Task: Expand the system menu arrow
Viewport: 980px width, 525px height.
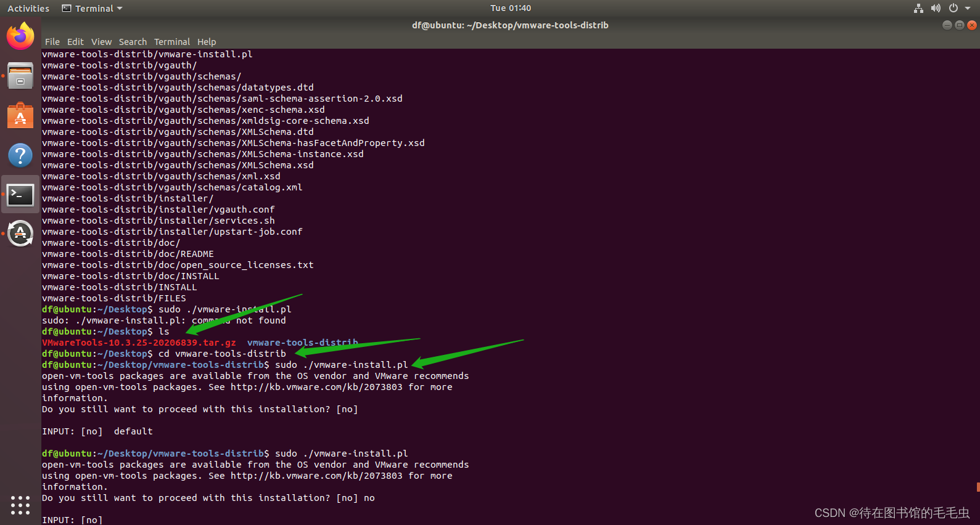Action: pyautogui.click(x=968, y=8)
